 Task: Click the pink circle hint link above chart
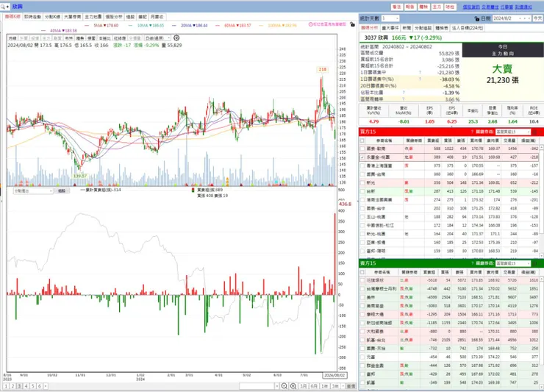(x=327, y=24)
